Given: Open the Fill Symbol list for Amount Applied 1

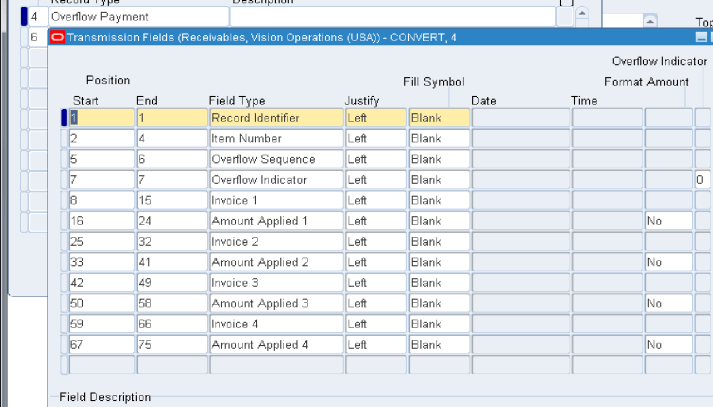Looking at the screenshot, I should click(x=438, y=221).
